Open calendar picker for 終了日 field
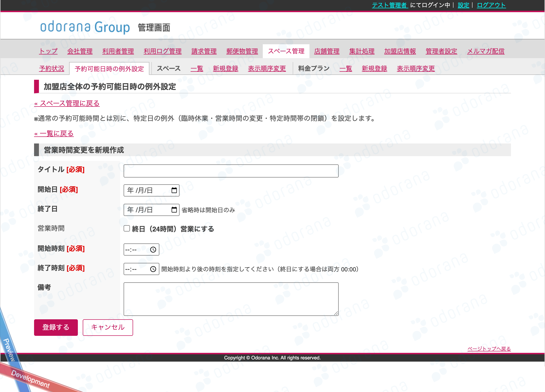 [x=174, y=210]
